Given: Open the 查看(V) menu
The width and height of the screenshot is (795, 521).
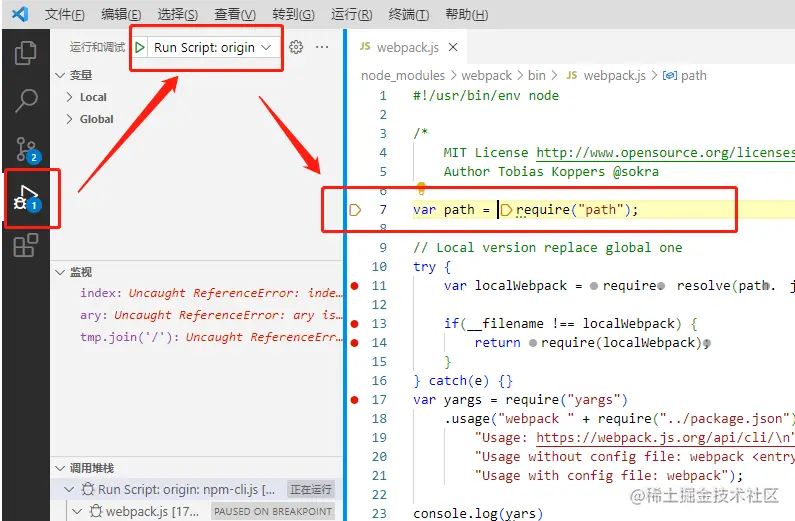Looking at the screenshot, I should pos(235,14).
